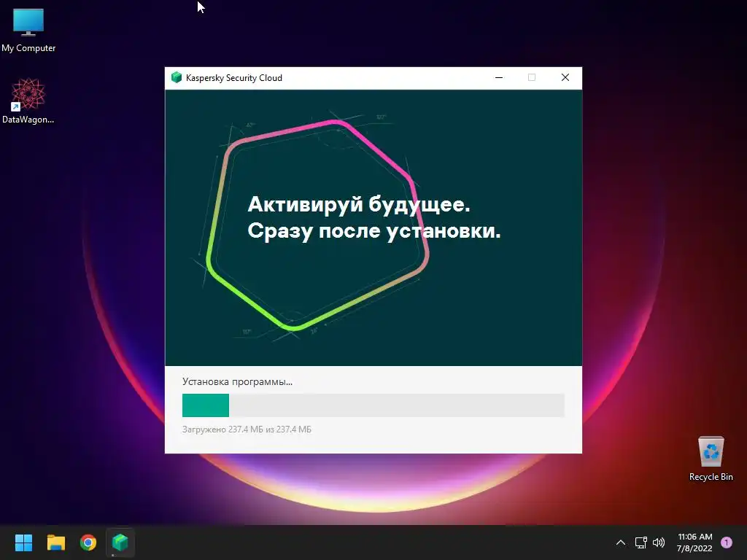
Task: Click the "Сразу после установки." headline line
Action: (374, 231)
